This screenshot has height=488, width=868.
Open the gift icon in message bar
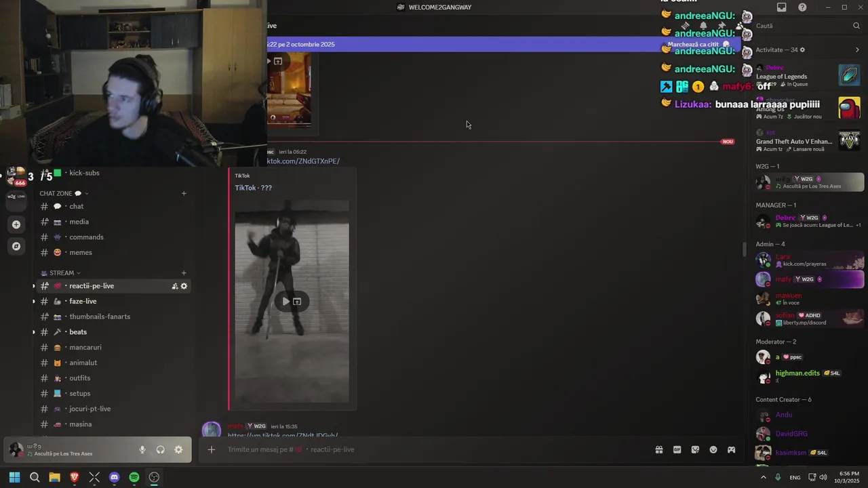tap(658, 449)
